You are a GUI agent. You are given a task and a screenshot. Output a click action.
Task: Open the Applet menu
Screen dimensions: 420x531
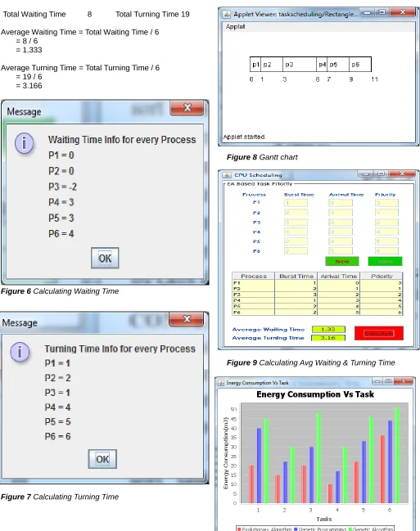pos(235,26)
